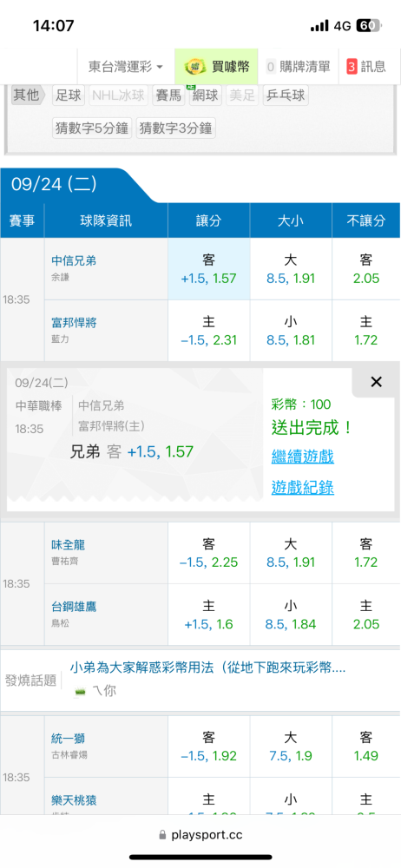Open the 東台灣運彩 dropdown menu
The height and width of the screenshot is (868, 401).
click(x=126, y=67)
